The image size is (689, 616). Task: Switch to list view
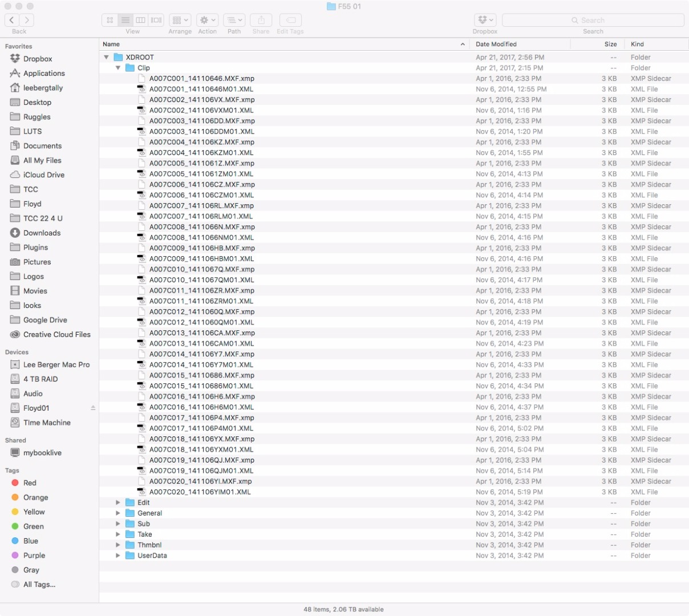pyautogui.click(x=125, y=20)
